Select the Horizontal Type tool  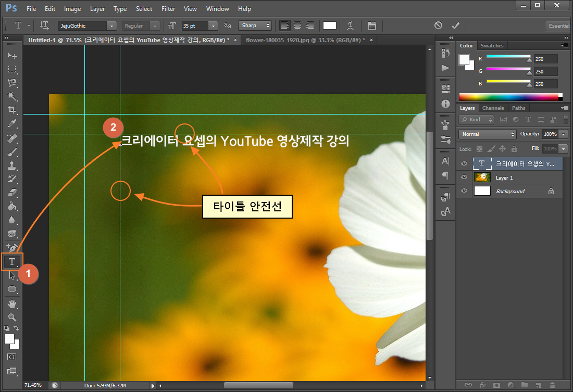[x=12, y=261]
